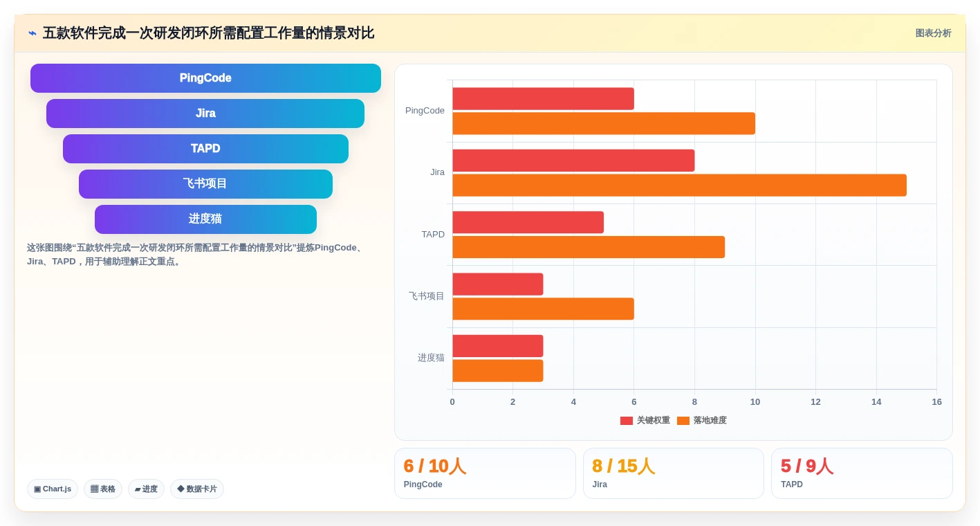This screenshot has height=526, width=980.
Task: Select the 飞书项目 funnel bar
Action: 205,184
